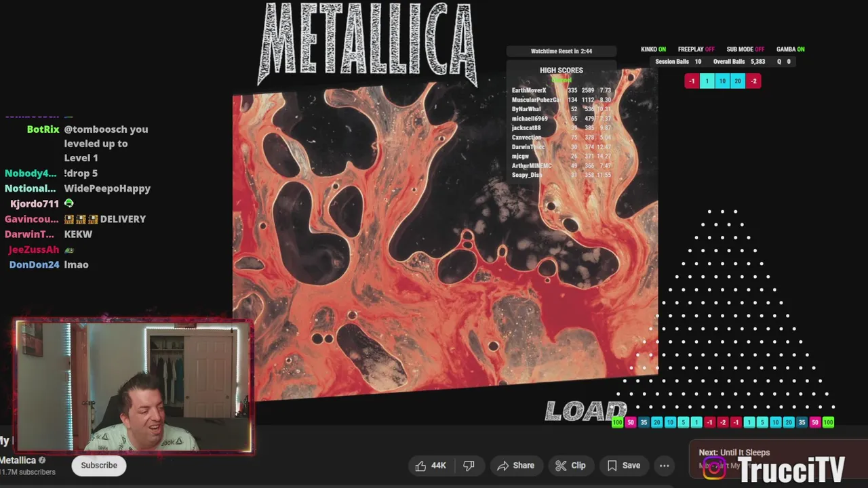Click the 11.7M subscribers count

28,472
